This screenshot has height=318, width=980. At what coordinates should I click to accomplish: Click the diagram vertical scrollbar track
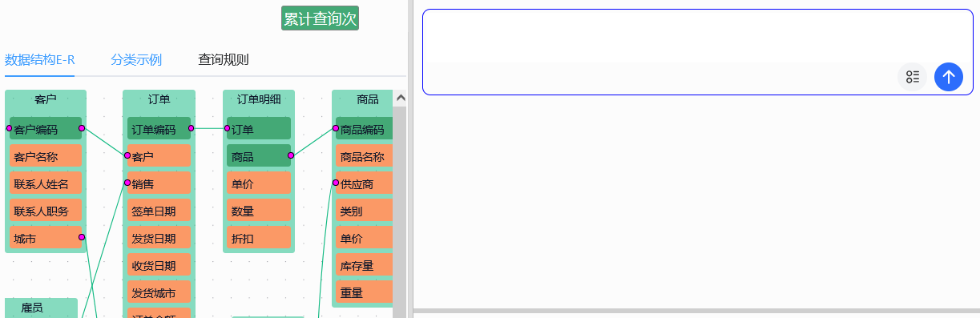[x=400, y=211]
